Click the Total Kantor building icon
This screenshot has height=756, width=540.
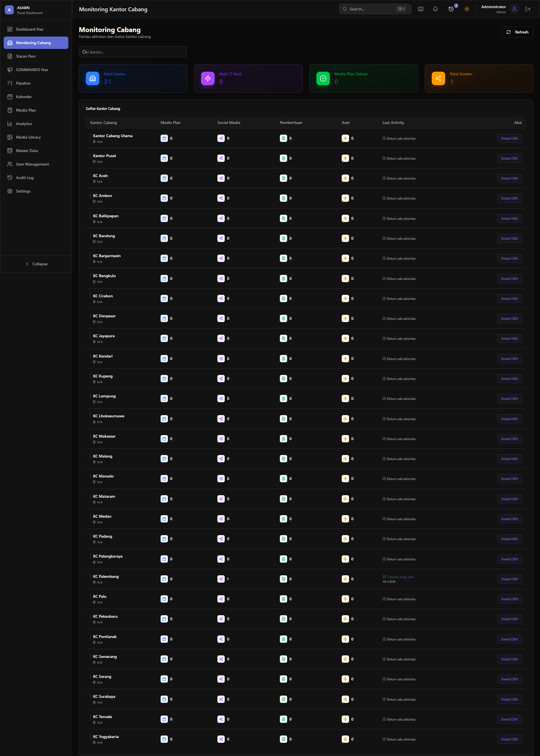93,78
